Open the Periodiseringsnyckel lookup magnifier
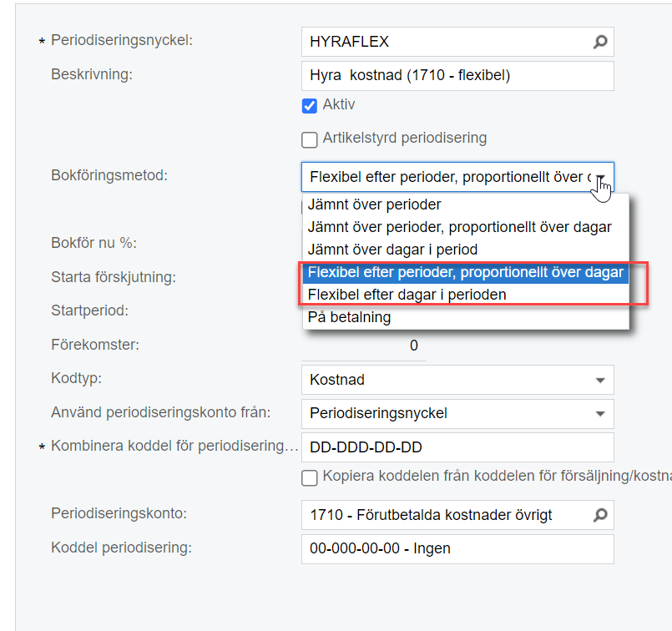The height and width of the screenshot is (631, 672). (600, 42)
